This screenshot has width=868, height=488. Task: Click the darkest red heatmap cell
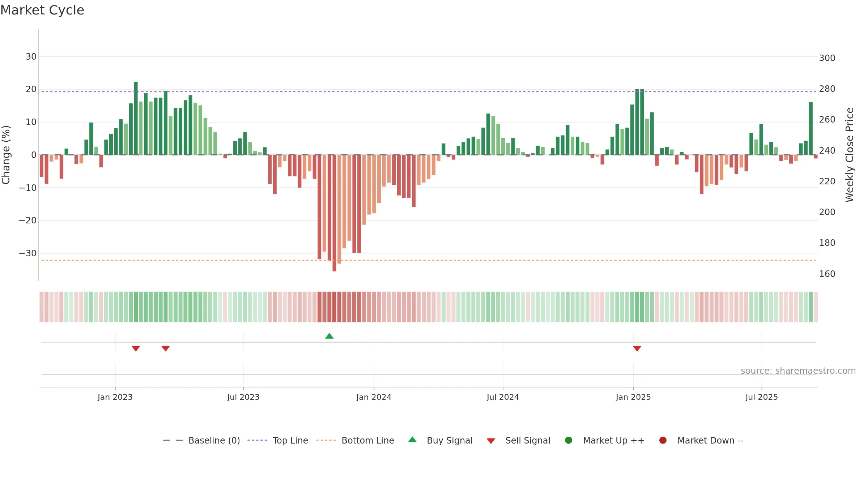(334, 307)
